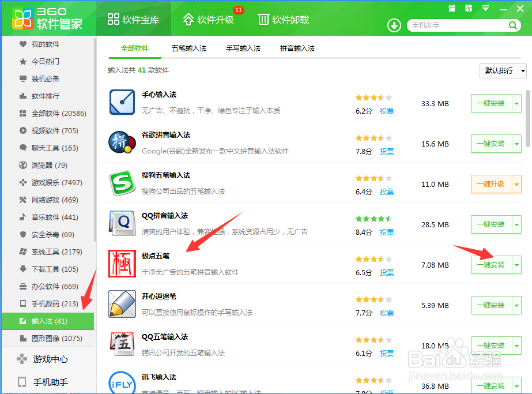Click the 讯飞输入法 iFLY icon
The width and height of the screenshot is (532, 394).
[x=122, y=383]
